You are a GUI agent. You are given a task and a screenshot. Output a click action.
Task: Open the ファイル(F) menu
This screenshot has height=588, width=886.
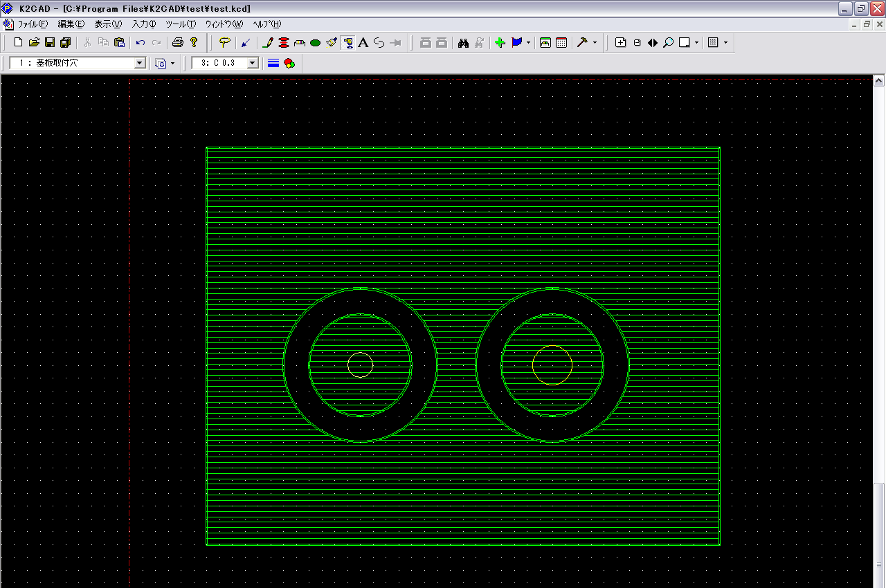tap(33, 24)
